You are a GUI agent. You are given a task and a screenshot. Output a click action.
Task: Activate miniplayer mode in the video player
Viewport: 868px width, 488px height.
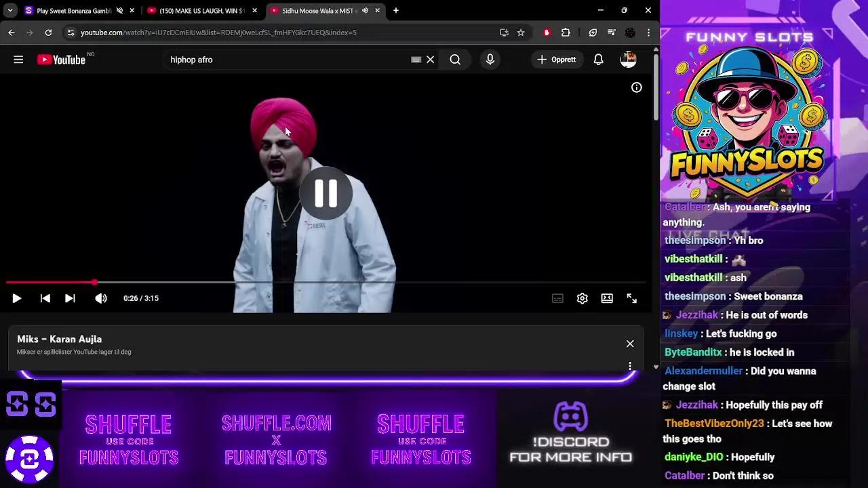pos(606,298)
